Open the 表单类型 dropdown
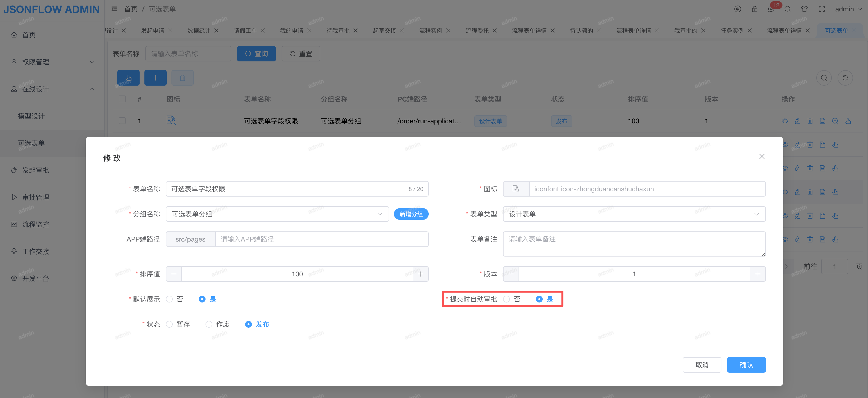This screenshot has width=868, height=398. [x=634, y=214]
